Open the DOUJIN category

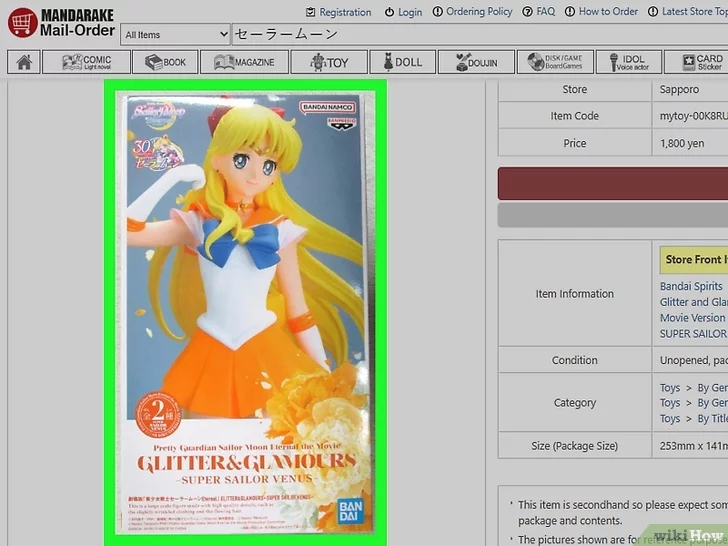475,62
